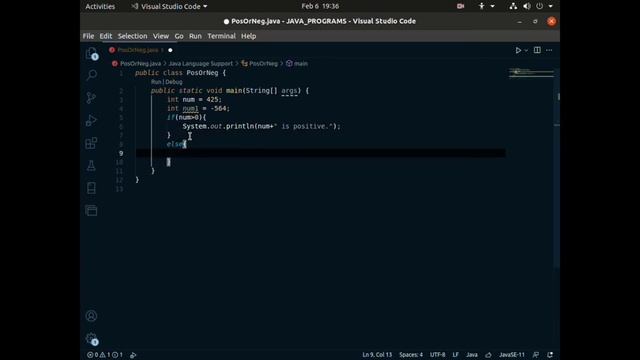This screenshot has height=360, width=640.
Task: Open the clock showing Feb 6 19:36
Action: coord(320,6)
